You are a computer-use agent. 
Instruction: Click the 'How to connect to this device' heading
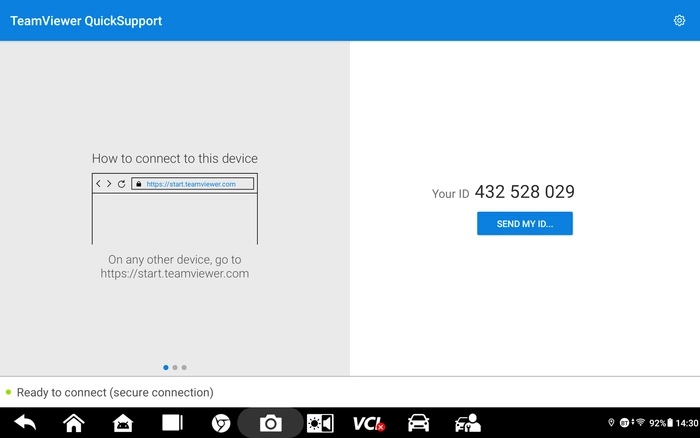pos(175,159)
